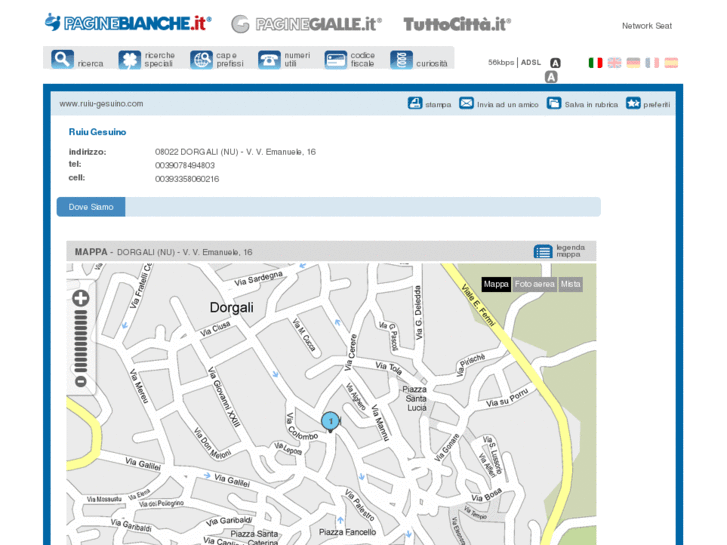Click the Invia ad un amico envelope icon
The height and width of the screenshot is (545, 727).
(466, 103)
